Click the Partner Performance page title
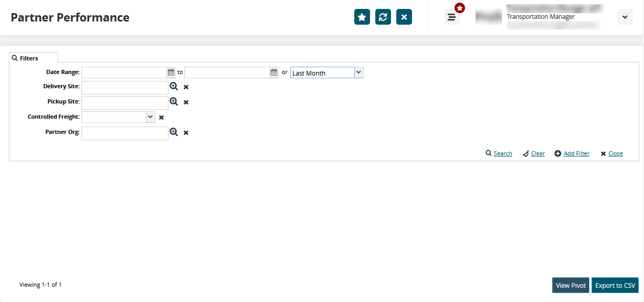 [x=70, y=17]
